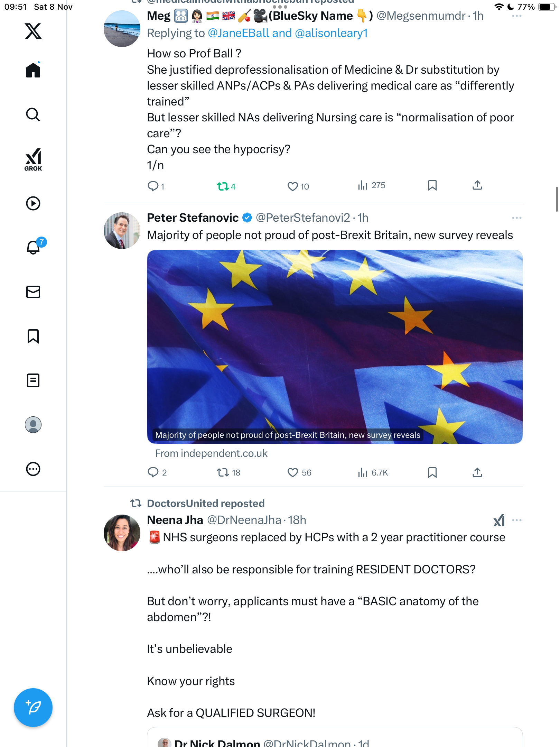Image resolution: width=560 pixels, height=747 pixels.
Task: Click Grok icon on Neena Jha's post
Action: click(499, 520)
